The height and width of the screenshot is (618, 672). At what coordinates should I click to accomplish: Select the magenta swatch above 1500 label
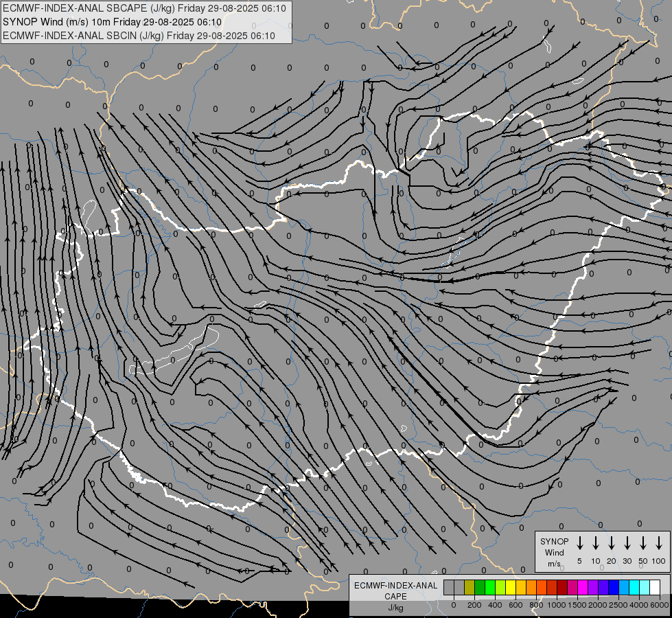pyautogui.click(x=583, y=587)
